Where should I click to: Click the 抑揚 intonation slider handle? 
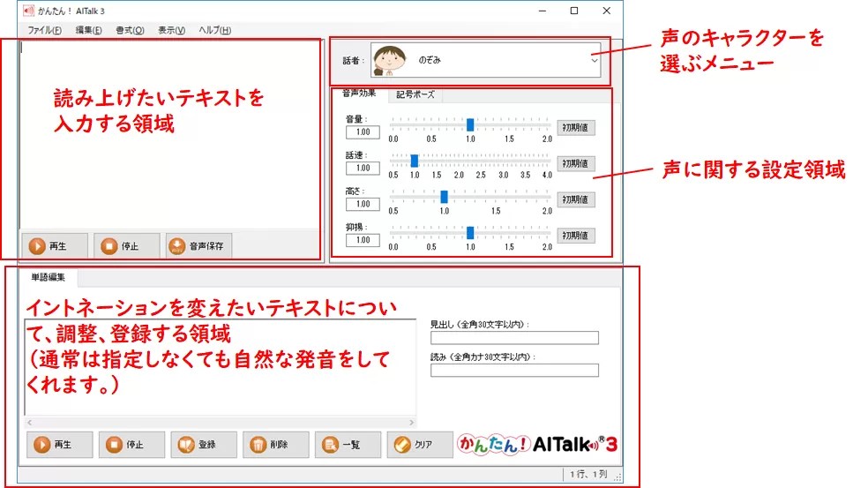click(470, 233)
